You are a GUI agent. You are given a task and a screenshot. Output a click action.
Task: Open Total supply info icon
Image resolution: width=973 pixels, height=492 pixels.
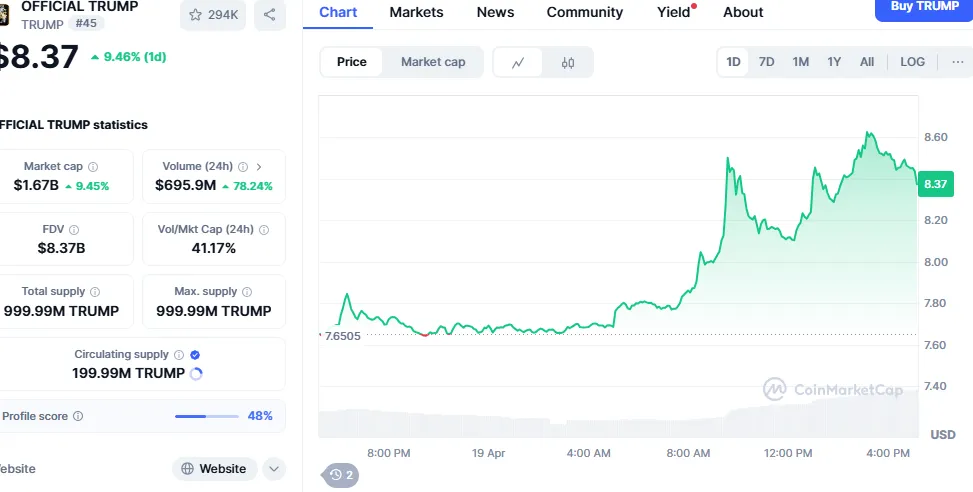(95, 292)
